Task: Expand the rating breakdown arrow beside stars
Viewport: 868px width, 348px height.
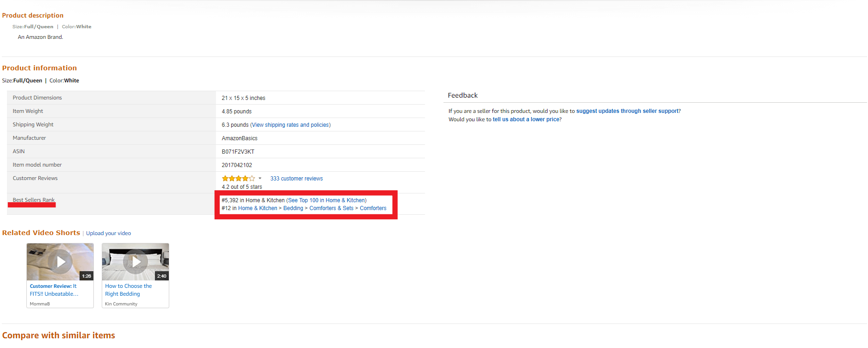Action: point(260,179)
